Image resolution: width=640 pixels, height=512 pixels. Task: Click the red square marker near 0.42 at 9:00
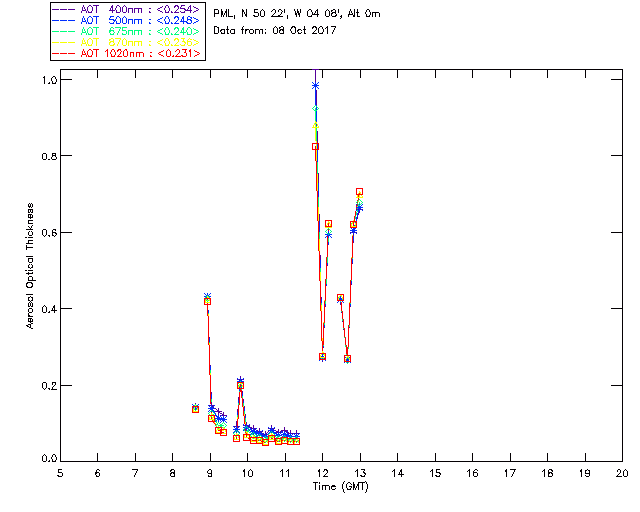click(x=207, y=302)
